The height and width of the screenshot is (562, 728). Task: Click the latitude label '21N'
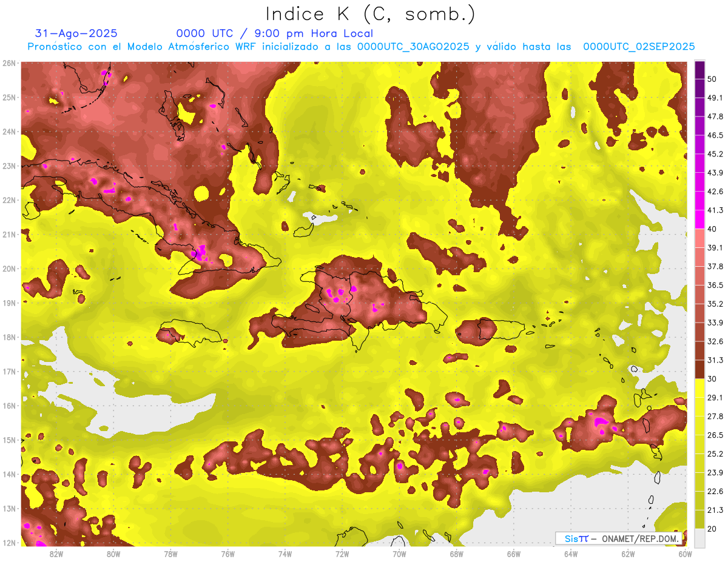(x=10, y=234)
